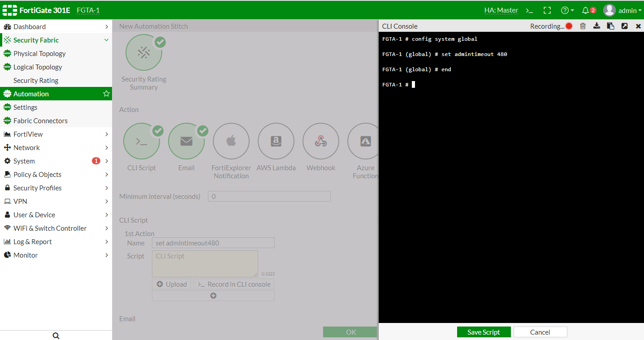Click the Monitor pie chart icon

coord(7,255)
